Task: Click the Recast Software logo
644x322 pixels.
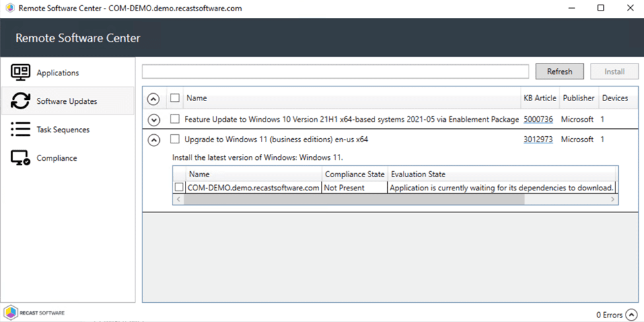Action: (x=34, y=312)
